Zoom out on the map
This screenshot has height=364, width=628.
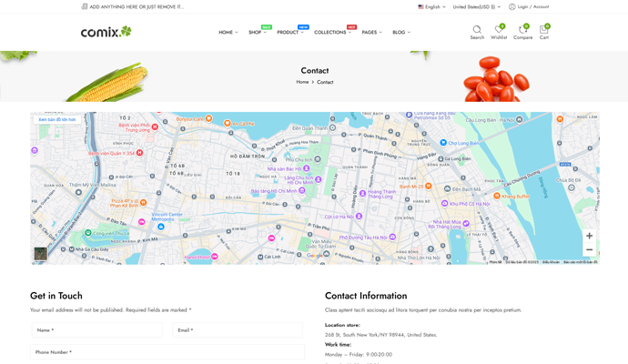(x=589, y=249)
